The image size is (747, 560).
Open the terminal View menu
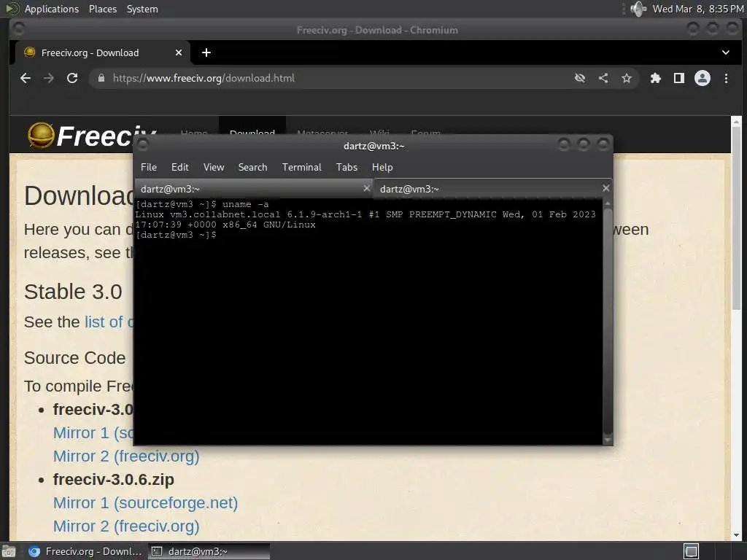click(x=214, y=167)
